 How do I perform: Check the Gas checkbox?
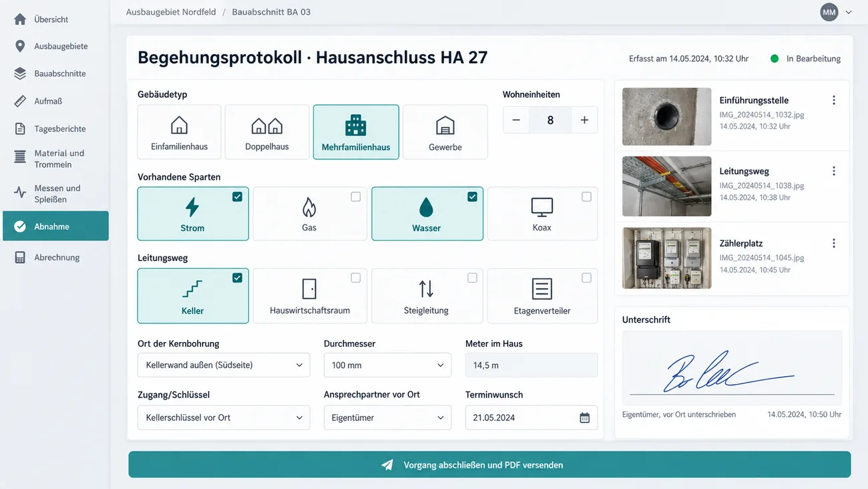[356, 196]
